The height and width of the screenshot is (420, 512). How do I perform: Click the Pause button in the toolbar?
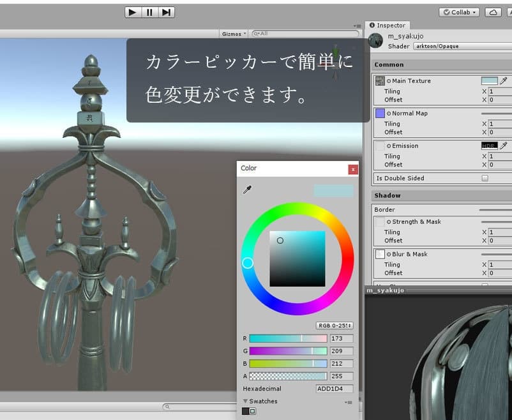click(149, 12)
